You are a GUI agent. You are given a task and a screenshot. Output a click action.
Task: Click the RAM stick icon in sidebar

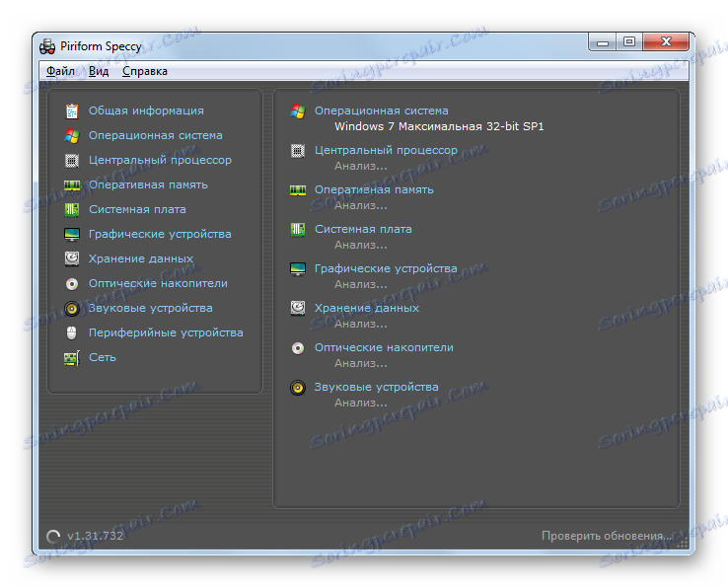pyautogui.click(x=72, y=185)
